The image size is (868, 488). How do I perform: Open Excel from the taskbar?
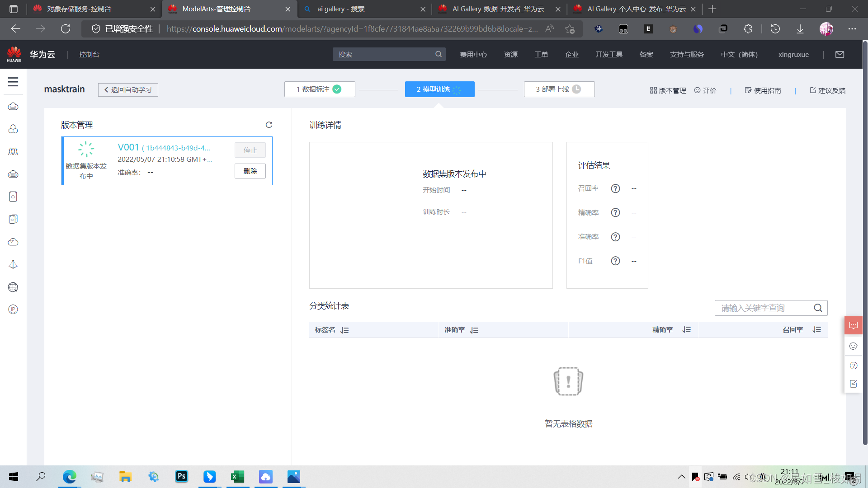[x=237, y=476]
